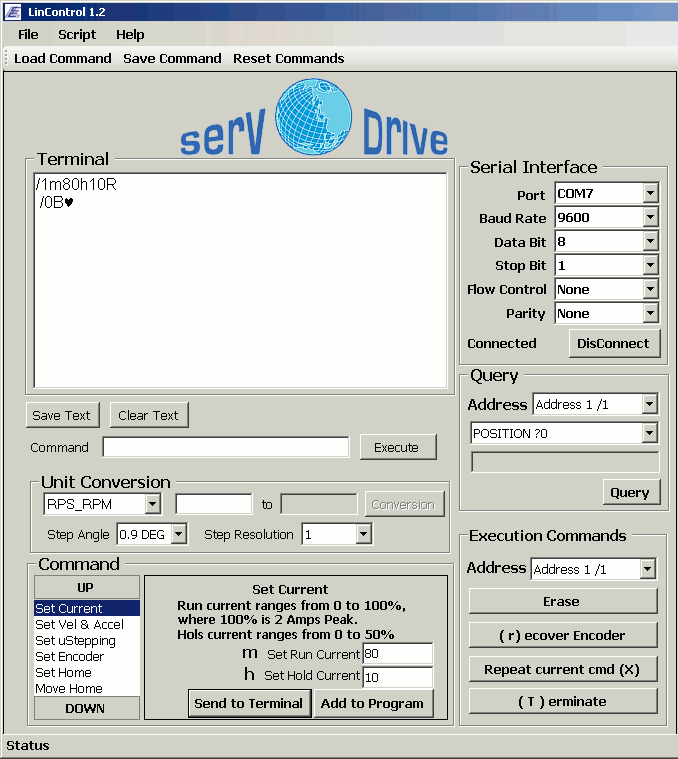
Task: Click Repeat current cmd (X) button
Action: (563, 669)
